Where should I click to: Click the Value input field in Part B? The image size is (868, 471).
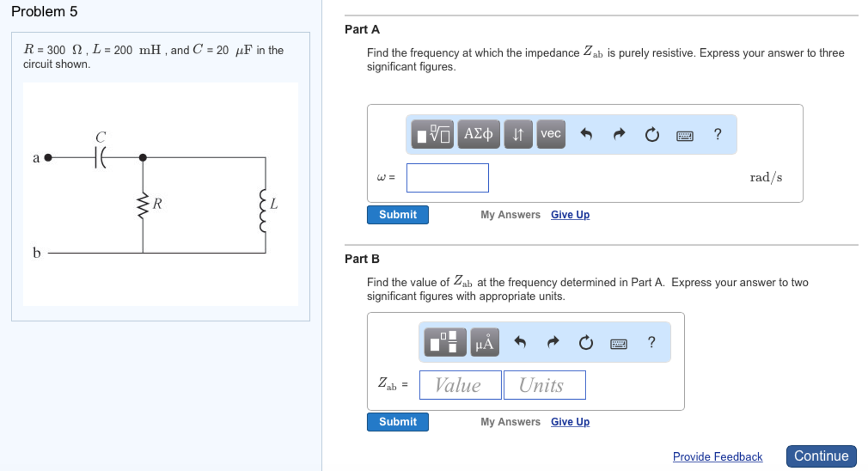tap(459, 385)
